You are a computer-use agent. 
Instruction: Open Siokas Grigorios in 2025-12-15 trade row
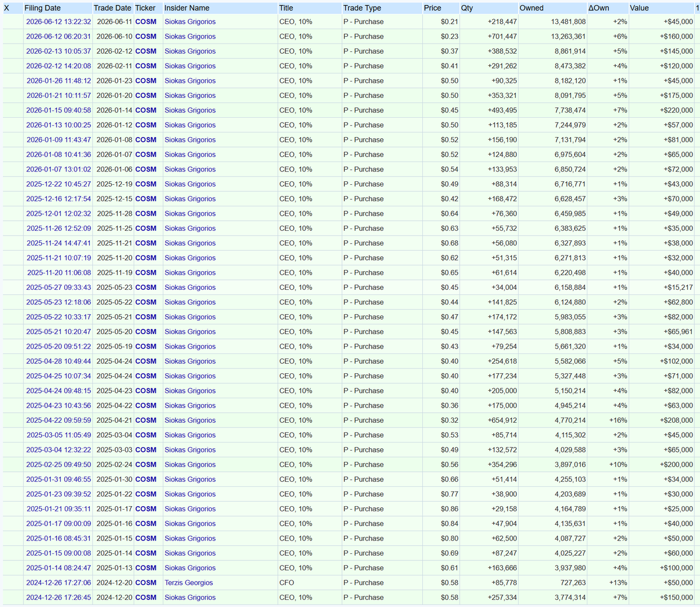[190, 199]
